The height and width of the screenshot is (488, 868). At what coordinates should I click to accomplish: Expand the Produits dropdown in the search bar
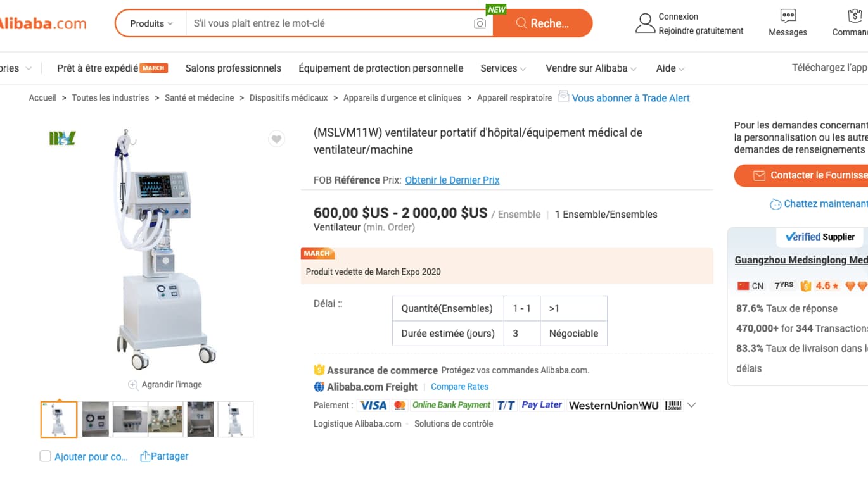pyautogui.click(x=151, y=22)
